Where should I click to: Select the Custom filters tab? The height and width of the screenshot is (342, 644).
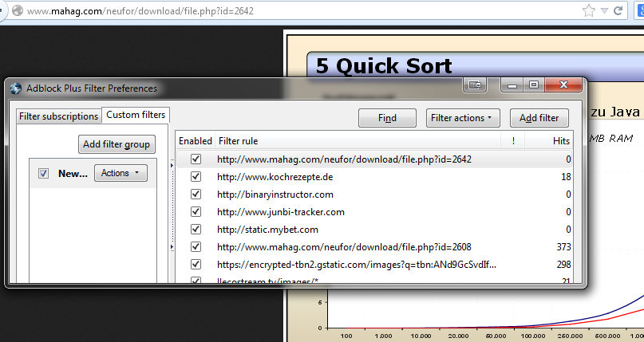[x=136, y=116]
